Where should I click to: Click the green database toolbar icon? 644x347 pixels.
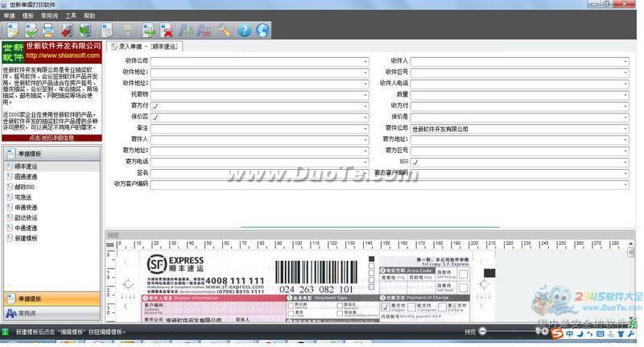[85, 31]
